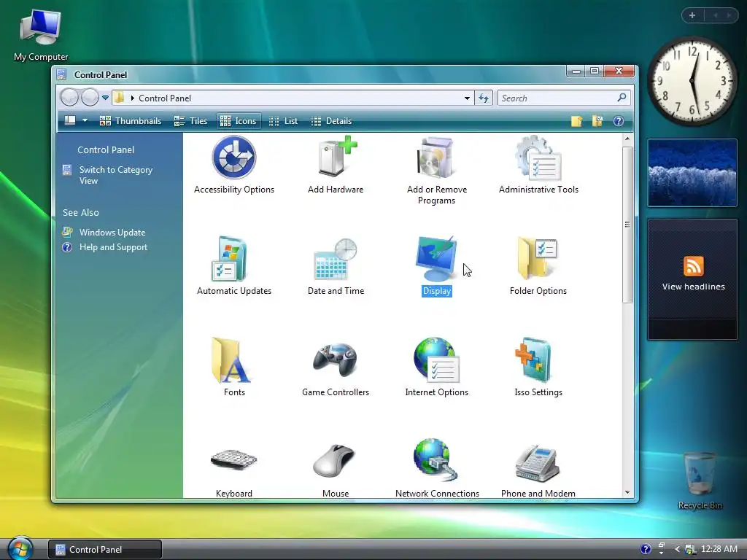The height and width of the screenshot is (560, 747).
Task: Open Folder Options icon
Action: [x=538, y=265]
